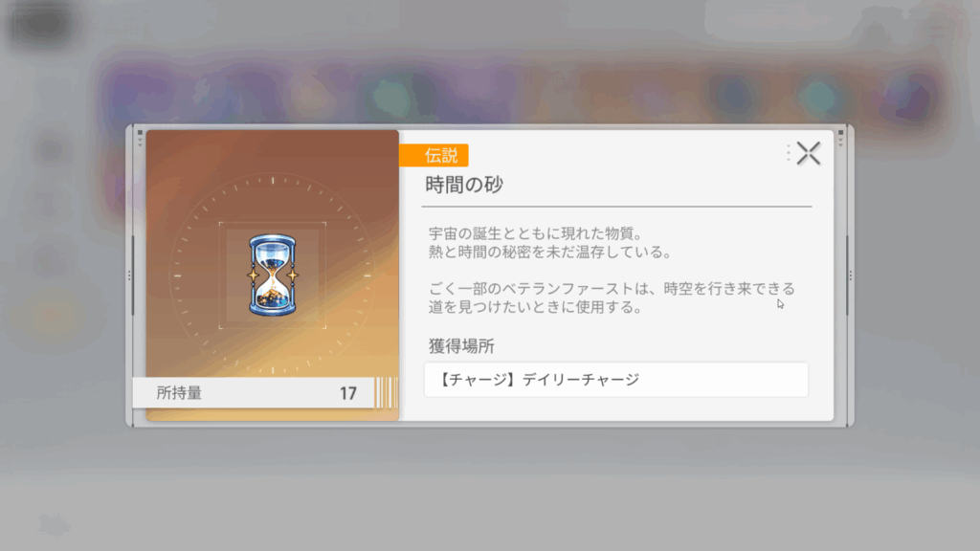
Task: Click the left-edge grip dots of the dialog
Action: click(x=129, y=275)
